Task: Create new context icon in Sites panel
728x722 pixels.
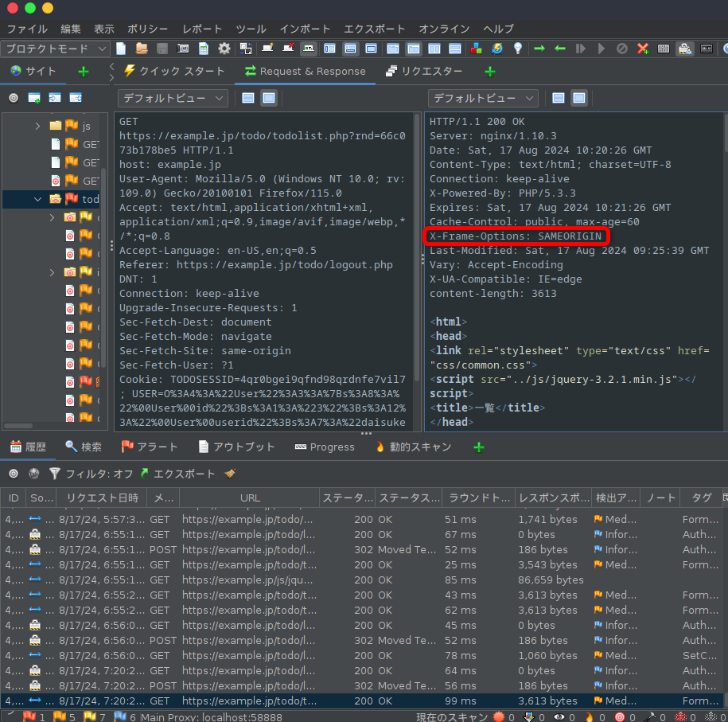Action: click(x=34, y=98)
